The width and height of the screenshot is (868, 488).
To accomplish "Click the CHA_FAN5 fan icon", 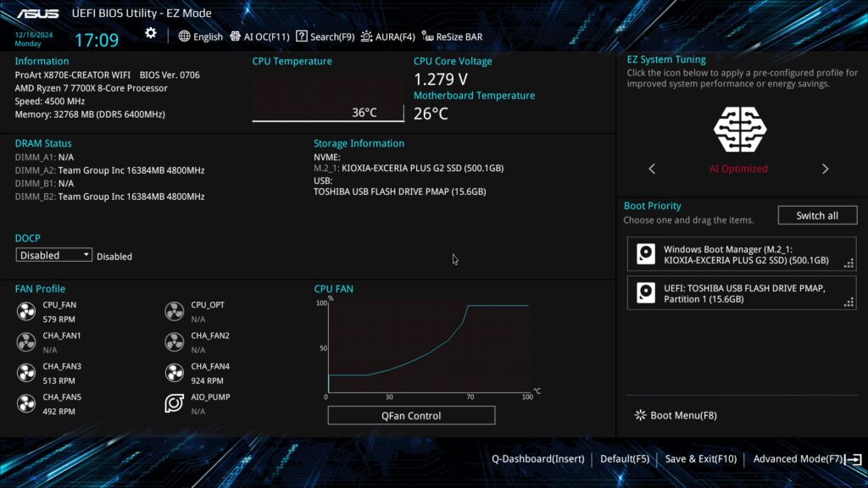I will pyautogui.click(x=25, y=404).
